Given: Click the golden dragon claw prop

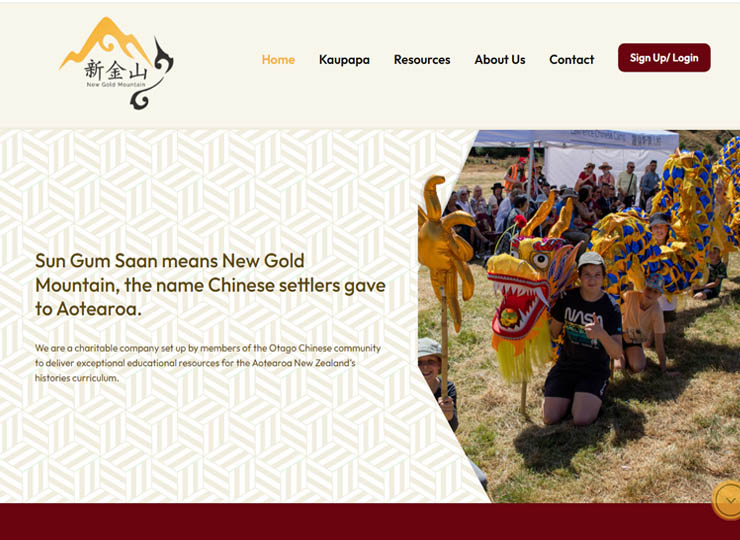Looking at the screenshot, I should click(x=445, y=245).
